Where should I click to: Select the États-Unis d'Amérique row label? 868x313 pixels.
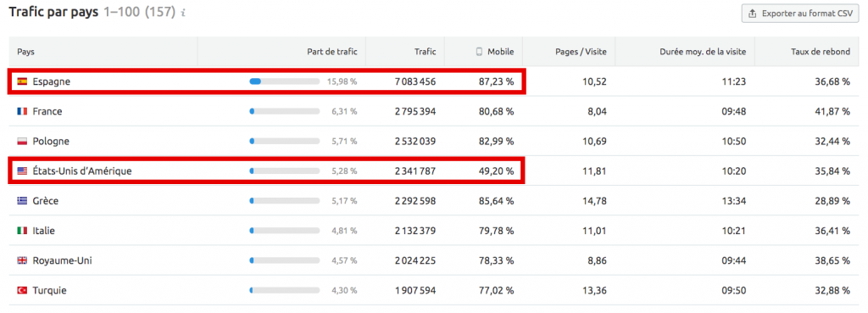coord(82,171)
